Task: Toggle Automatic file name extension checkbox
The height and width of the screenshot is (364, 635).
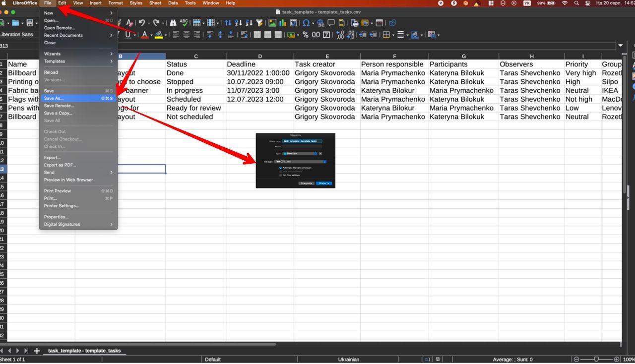Action: pos(280,168)
